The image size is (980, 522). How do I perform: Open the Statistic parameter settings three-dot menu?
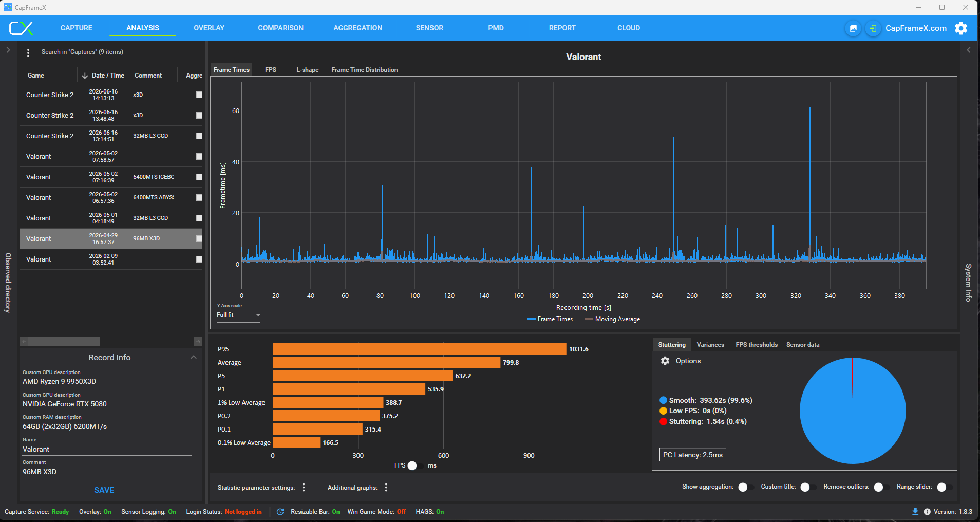tap(304, 487)
